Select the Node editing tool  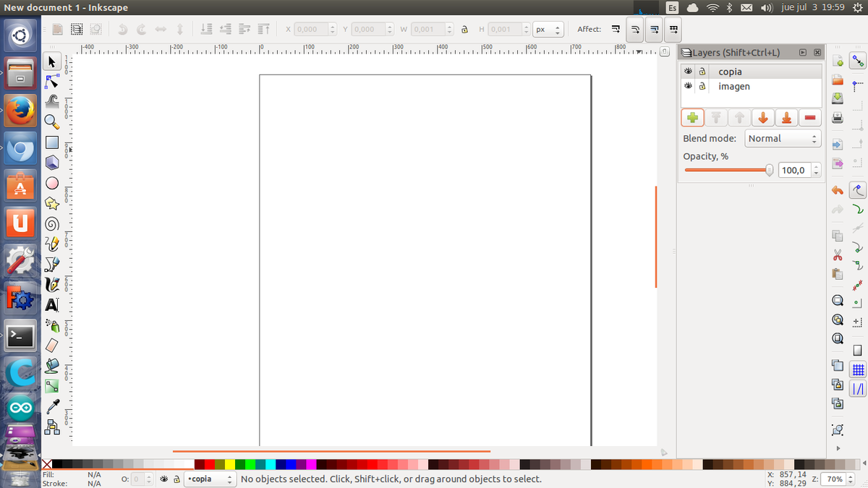(x=52, y=82)
